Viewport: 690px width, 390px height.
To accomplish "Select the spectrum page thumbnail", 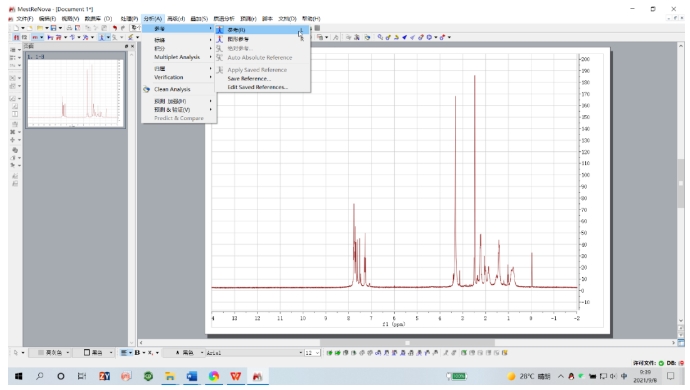I will click(75, 91).
